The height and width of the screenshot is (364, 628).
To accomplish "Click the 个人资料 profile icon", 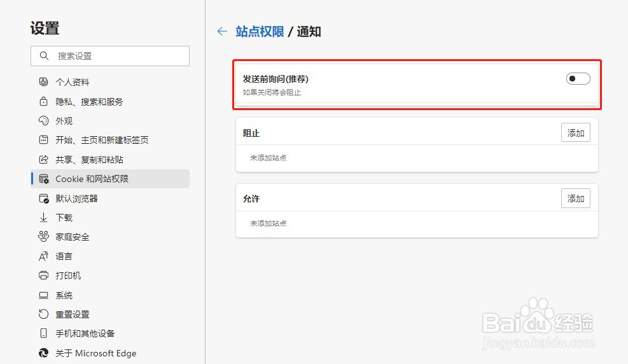I will pyautogui.click(x=43, y=81).
